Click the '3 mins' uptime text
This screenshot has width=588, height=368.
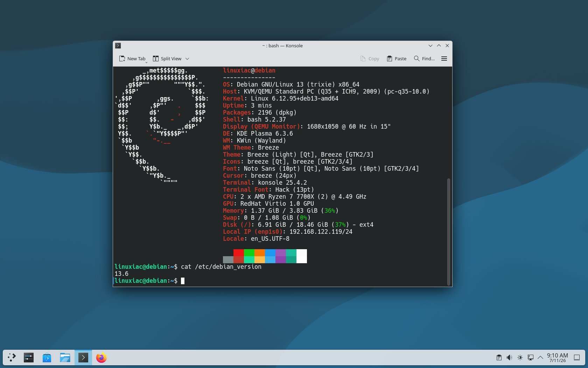261,105
